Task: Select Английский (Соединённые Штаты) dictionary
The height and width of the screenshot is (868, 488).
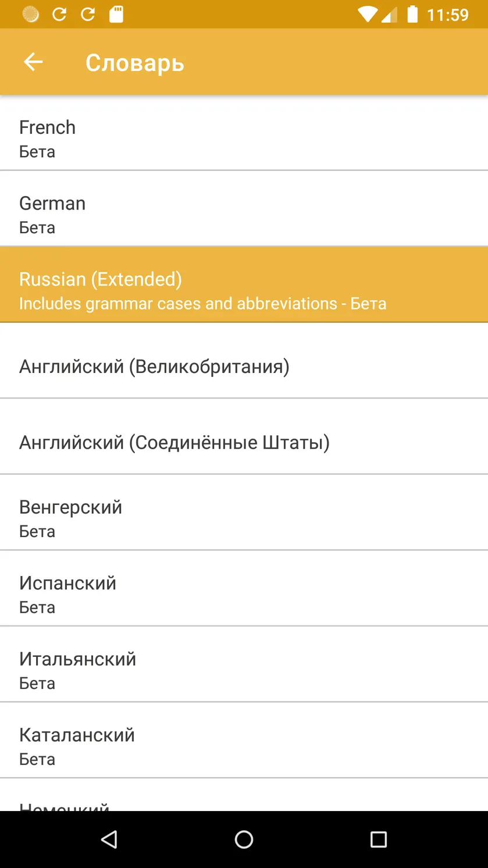Action: 244,436
